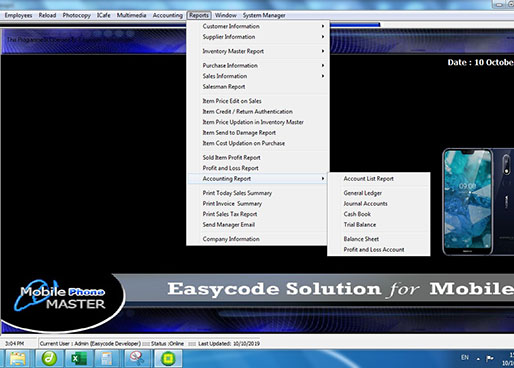
Task: Open Item Credit / Return Authentication report
Action: 258,112
